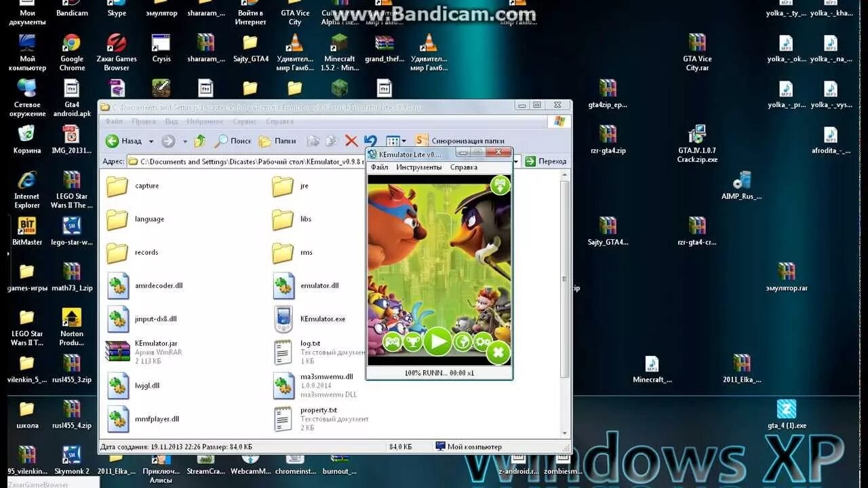
Task: Go up one folder level in Explorer
Action: (200, 141)
